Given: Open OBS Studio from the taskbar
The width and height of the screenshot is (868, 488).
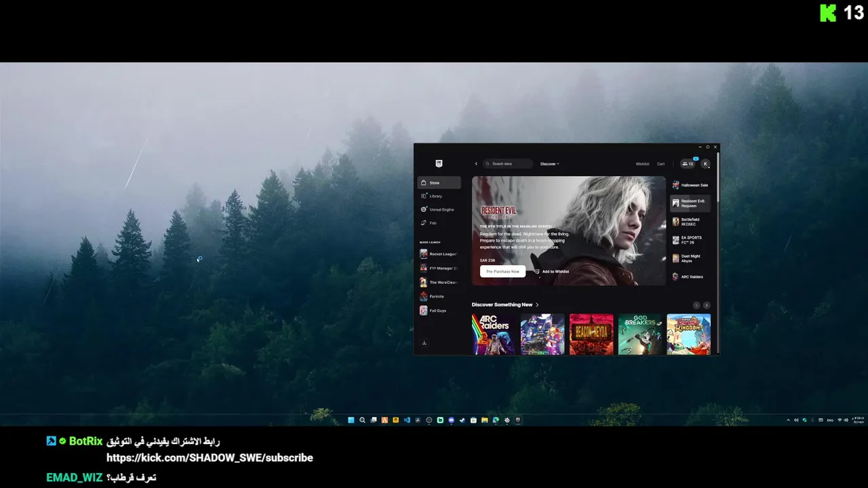Looking at the screenshot, I should [x=429, y=420].
